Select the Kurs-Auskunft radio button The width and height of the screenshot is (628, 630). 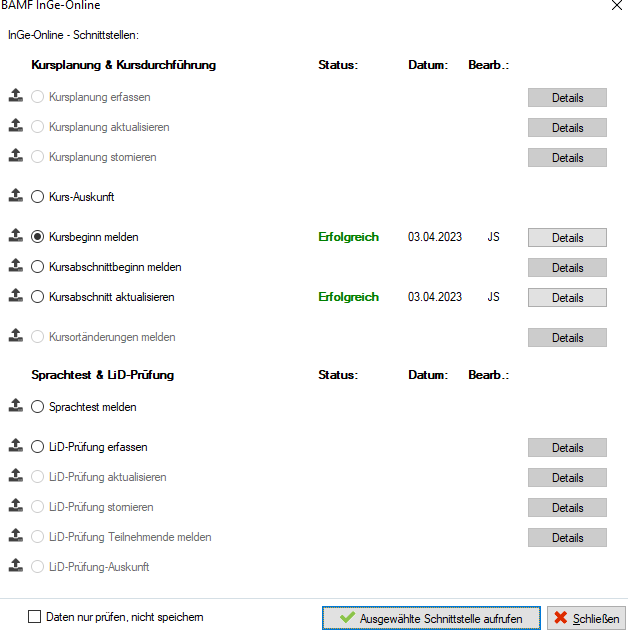pyautogui.click(x=37, y=197)
